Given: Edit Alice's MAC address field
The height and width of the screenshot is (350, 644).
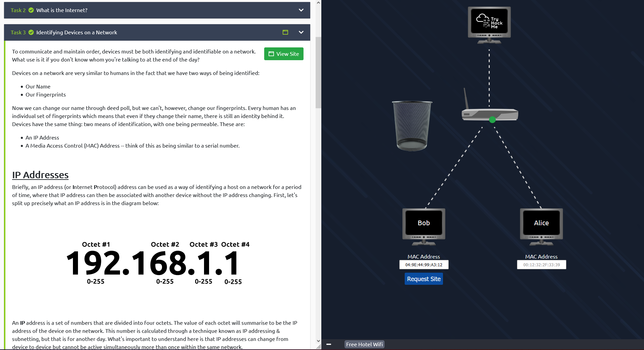Looking at the screenshot, I should [x=541, y=265].
